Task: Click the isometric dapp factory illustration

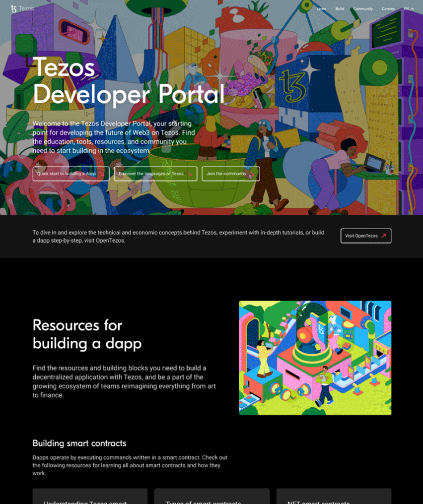Action: (315, 358)
